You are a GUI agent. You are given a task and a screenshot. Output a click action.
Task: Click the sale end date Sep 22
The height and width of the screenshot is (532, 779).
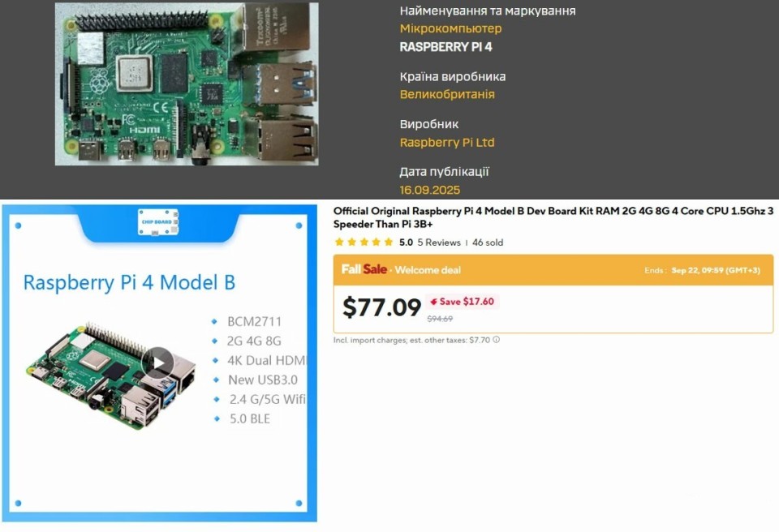(716, 270)
